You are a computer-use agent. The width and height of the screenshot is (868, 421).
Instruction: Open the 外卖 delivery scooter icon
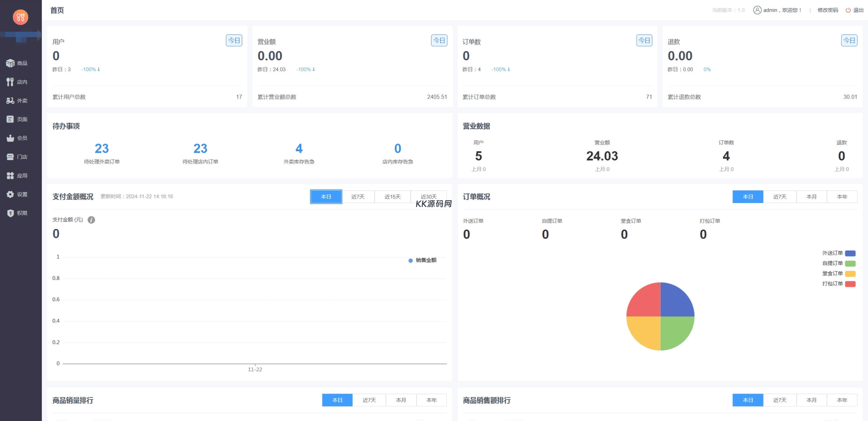click(x=10, y=100)
